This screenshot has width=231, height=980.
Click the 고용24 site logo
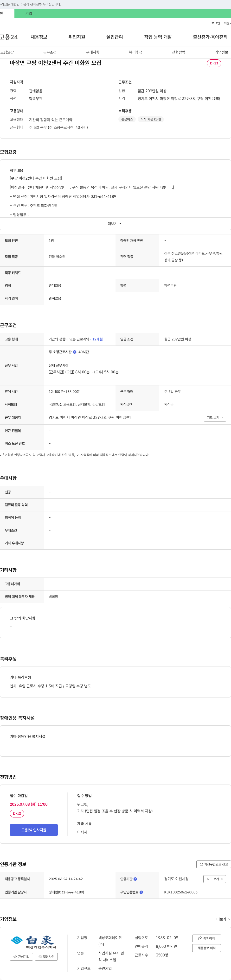click(9, 37)
